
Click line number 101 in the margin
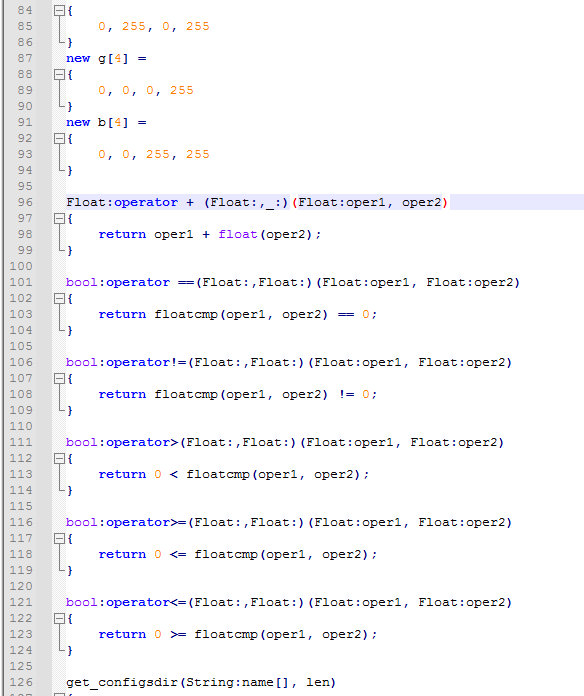(x=21, y=282)
